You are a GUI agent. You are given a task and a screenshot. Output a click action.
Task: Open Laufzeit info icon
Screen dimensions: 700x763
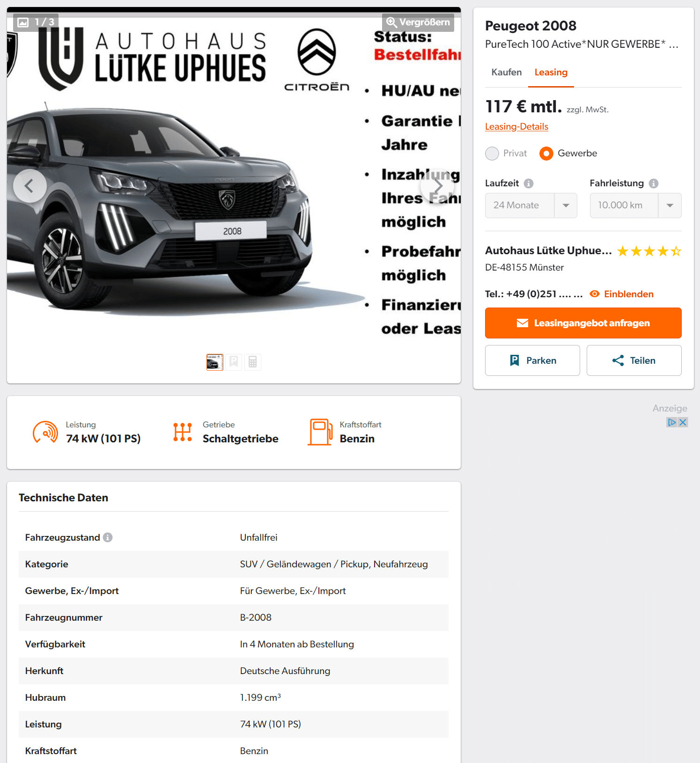(529, 183)
